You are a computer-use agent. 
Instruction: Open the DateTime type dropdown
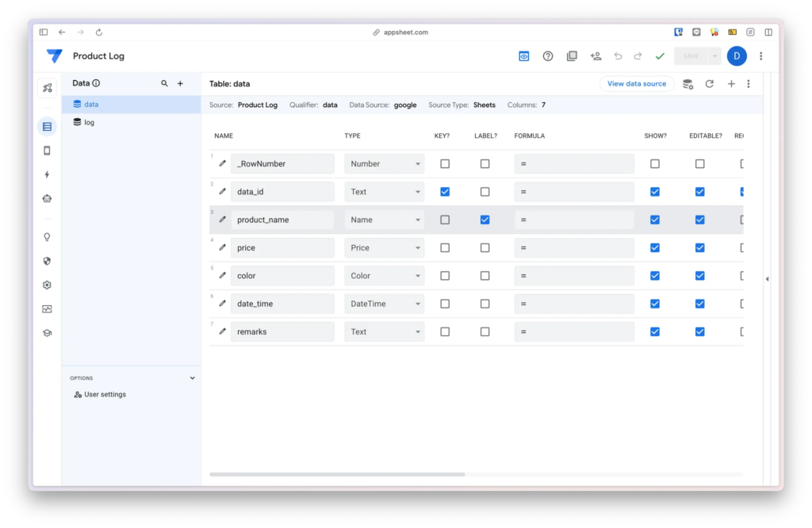click(385, 304)
